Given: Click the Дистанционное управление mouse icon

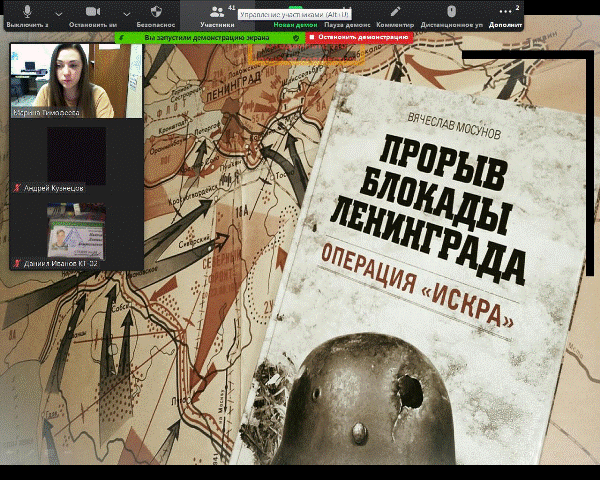Looking at the screenshot, I should pyautogui.click(x=450, y=11).
